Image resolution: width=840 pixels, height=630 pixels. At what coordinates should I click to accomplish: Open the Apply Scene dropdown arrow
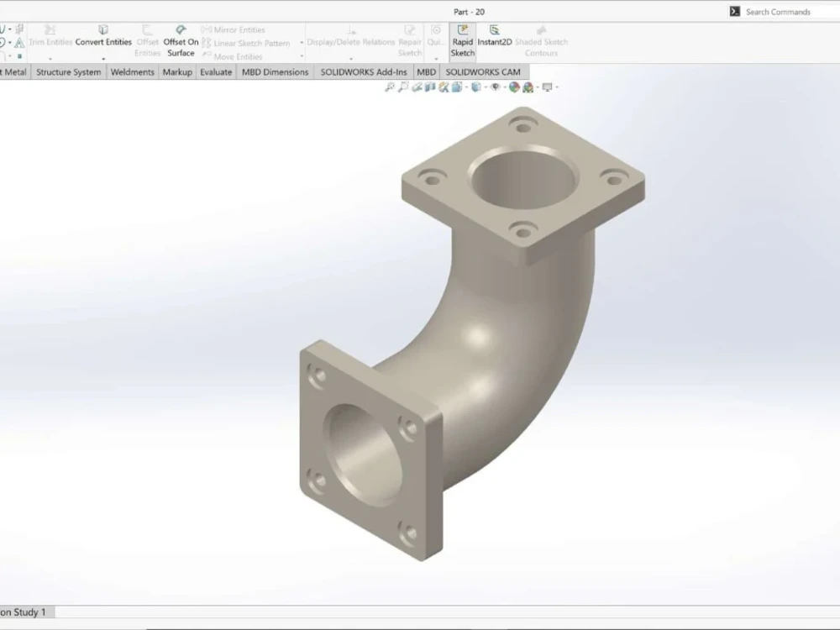click(538, 87)
